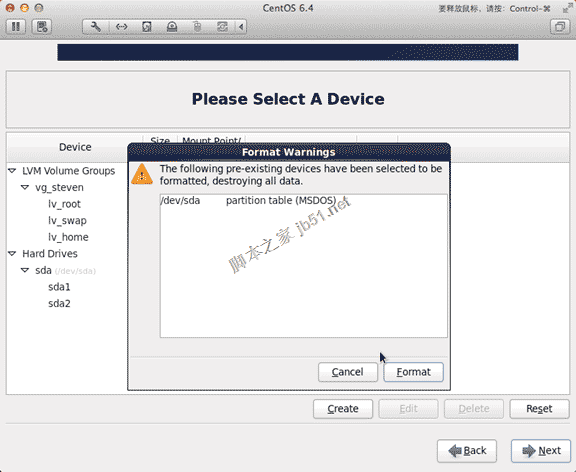Collapse the VM toolbar arrow
Screen dimensions: 576x472
click(241, 26)
